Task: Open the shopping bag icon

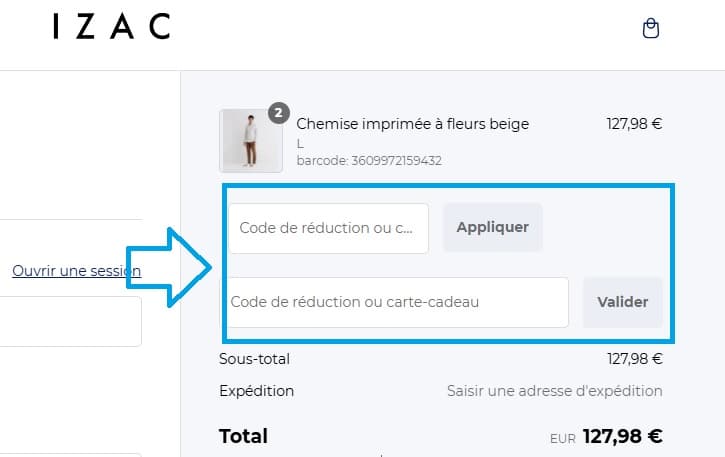Action: (651, 28)
